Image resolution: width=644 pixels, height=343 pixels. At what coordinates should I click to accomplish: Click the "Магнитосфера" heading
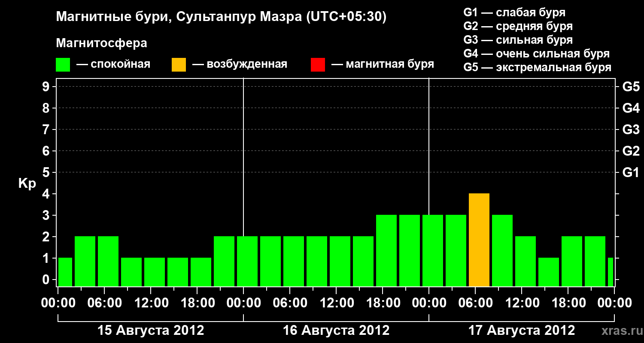click(x=102, y=43)
